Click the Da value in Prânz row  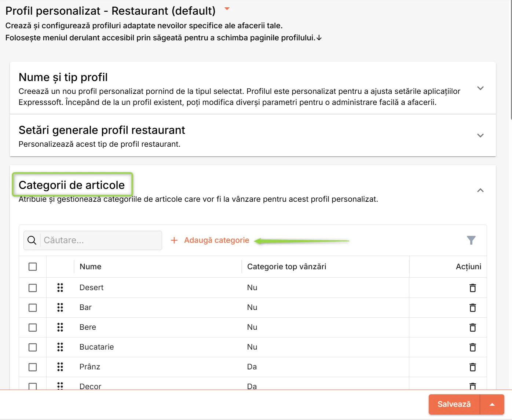[x=252, y=367]
